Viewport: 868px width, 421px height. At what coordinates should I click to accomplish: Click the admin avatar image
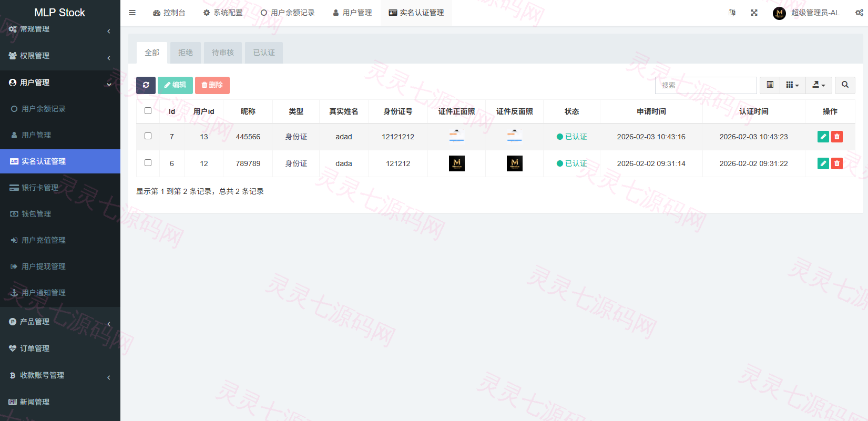point(779,13)
